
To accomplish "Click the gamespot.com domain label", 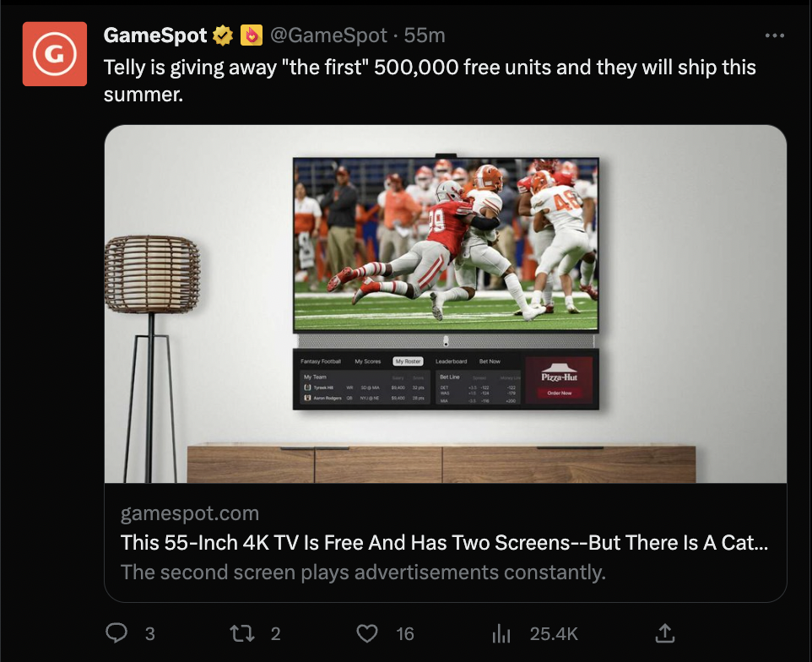I will [x=190, y=513].
